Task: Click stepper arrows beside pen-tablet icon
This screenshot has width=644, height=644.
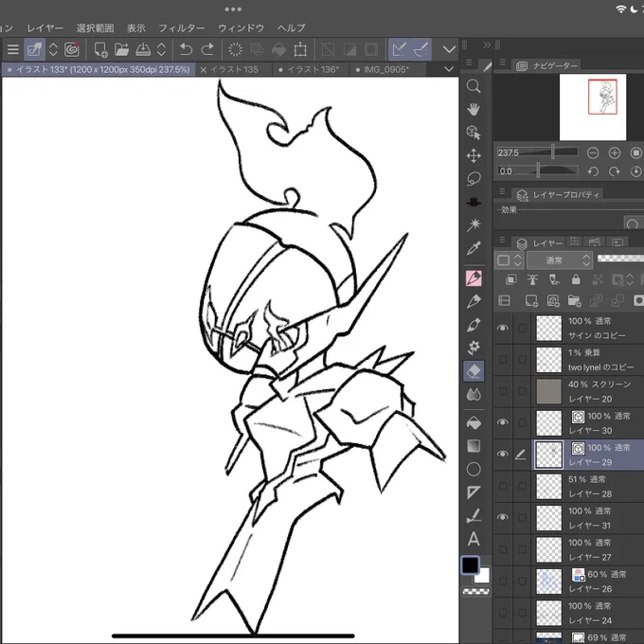Action: [53, 49]
